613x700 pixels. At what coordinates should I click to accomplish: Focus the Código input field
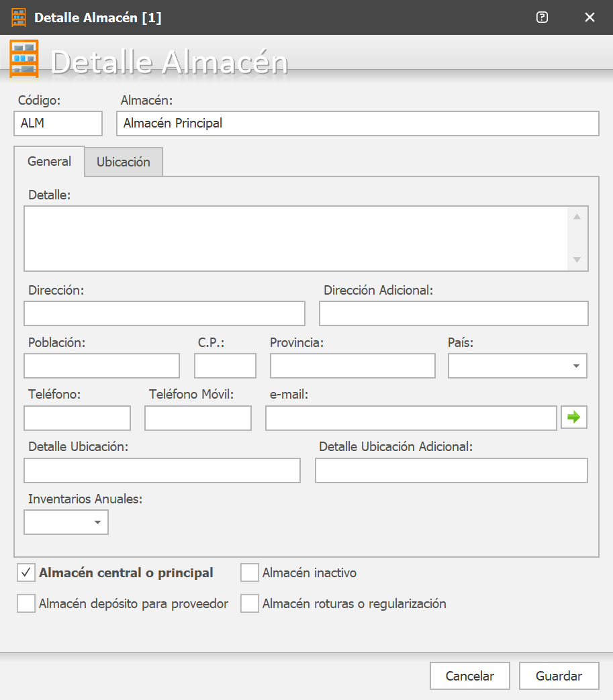tap(58, 123)
